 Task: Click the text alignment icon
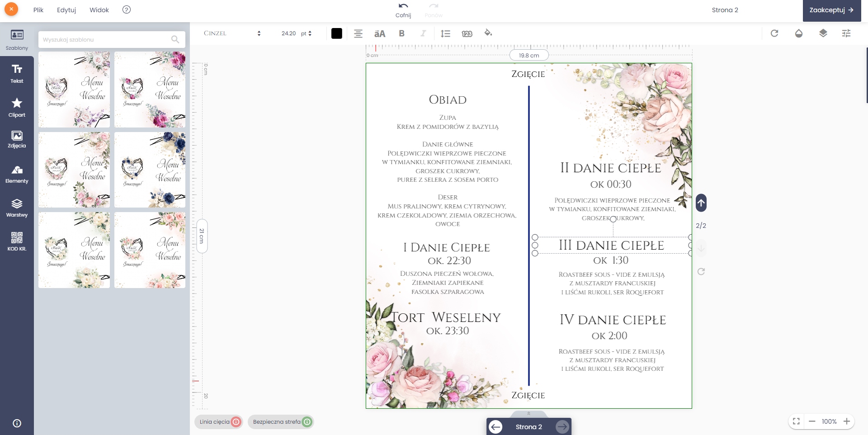coord(358,33)
